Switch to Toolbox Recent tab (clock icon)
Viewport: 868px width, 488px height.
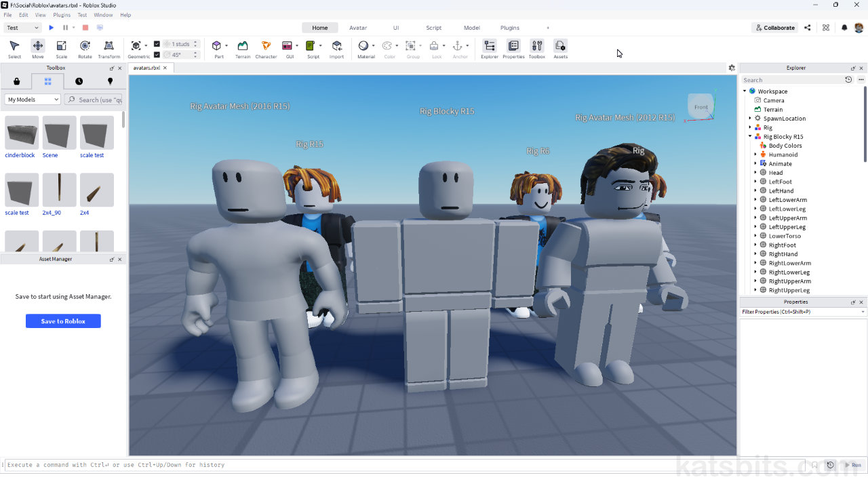[x=79, y=81]
